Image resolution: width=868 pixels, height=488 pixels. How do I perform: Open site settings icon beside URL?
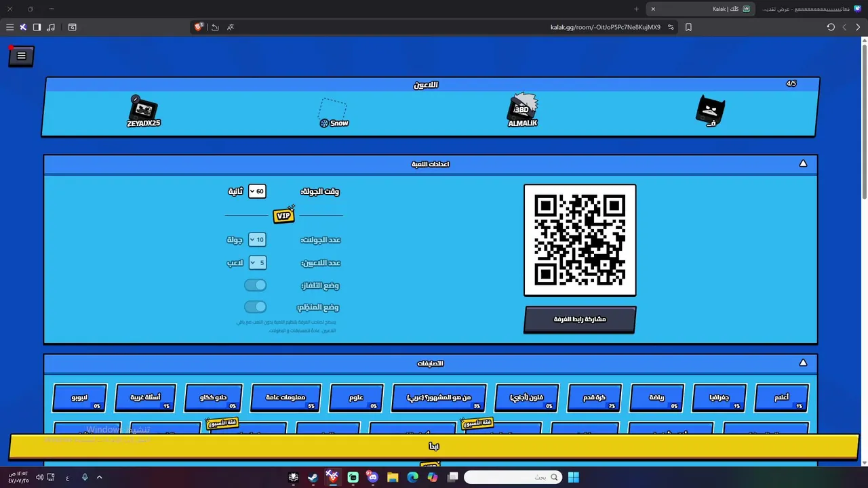671,27
